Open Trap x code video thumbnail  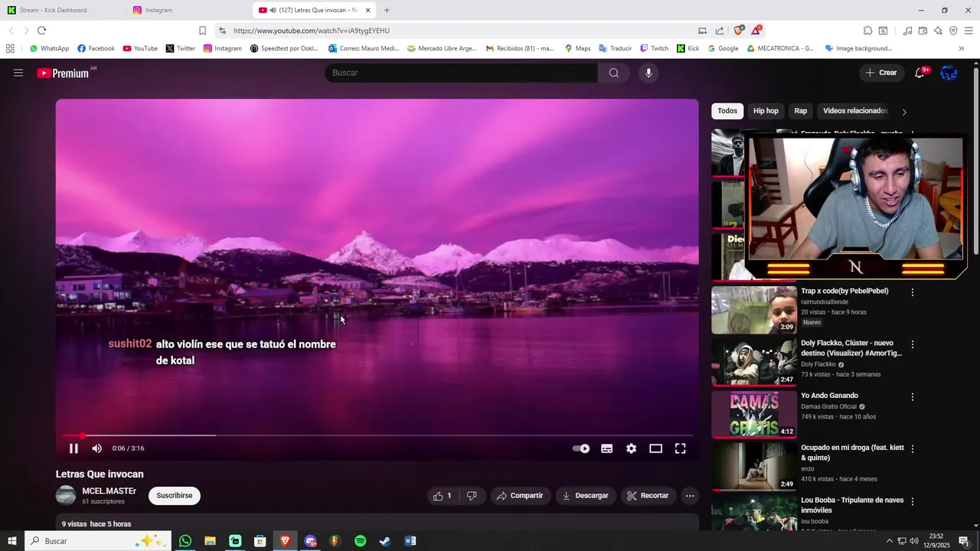754,310
